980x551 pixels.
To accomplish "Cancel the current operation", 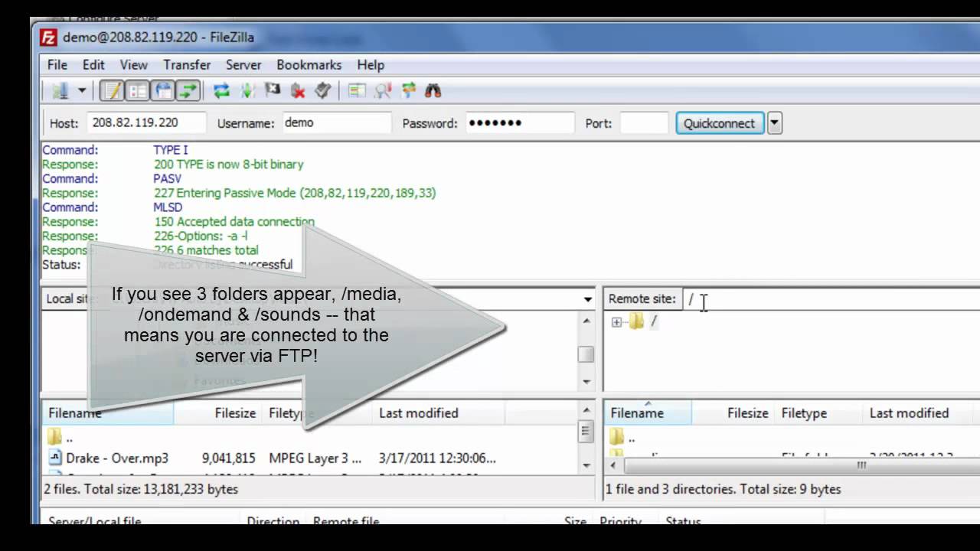I will [x=272, y=91].
